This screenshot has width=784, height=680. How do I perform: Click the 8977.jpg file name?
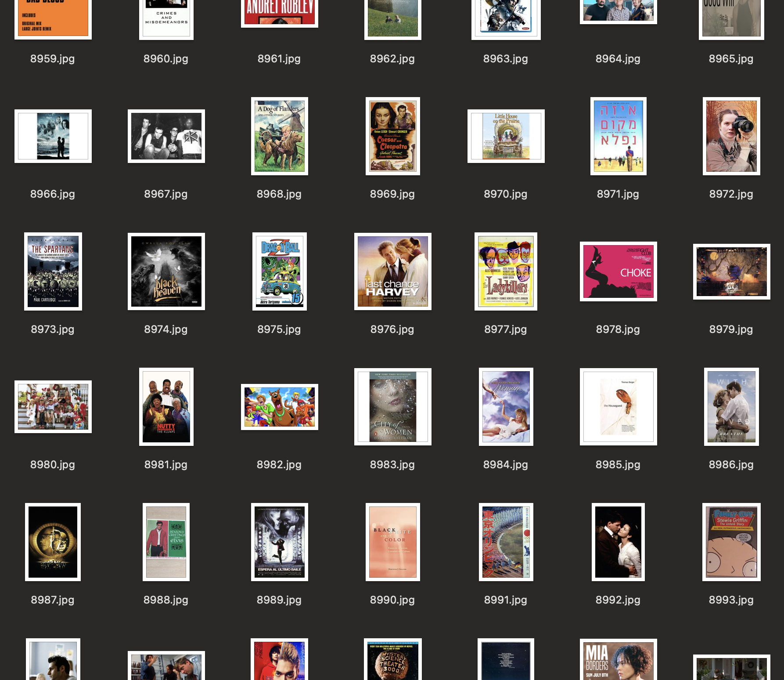[506, 329]
